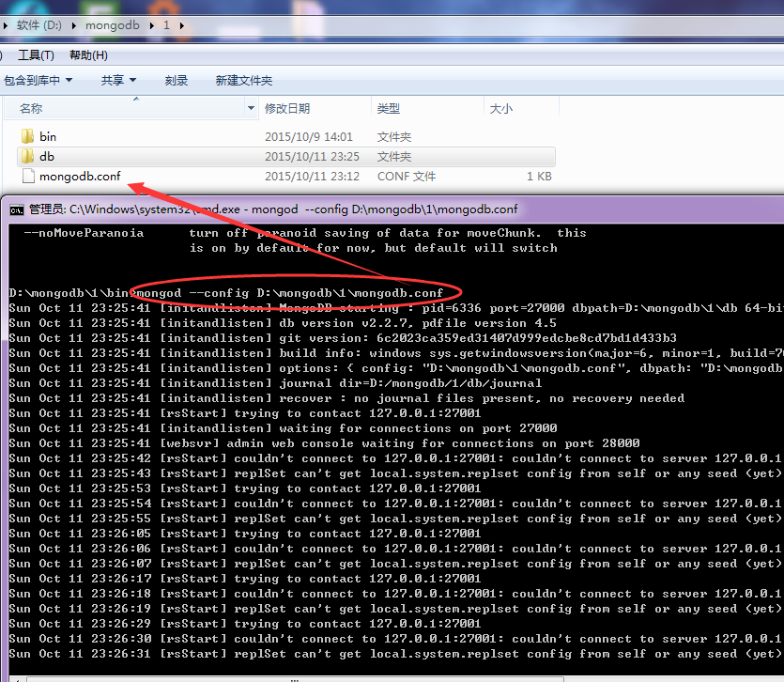Click the 新建文件夹 button

tap(244, 81)
